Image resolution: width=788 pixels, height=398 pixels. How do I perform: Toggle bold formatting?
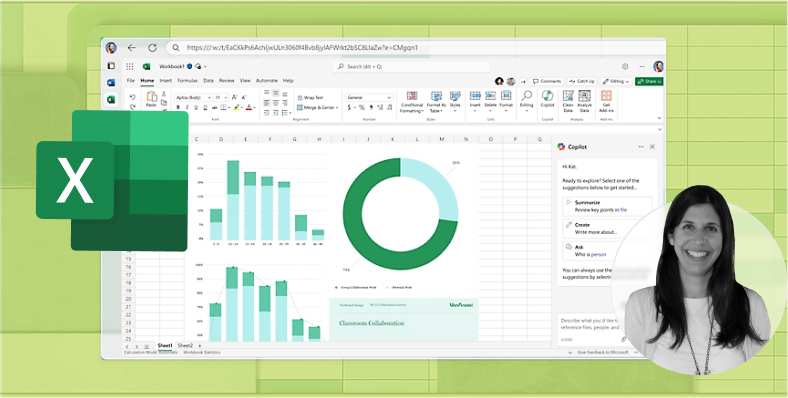click(x=178, y=108)
